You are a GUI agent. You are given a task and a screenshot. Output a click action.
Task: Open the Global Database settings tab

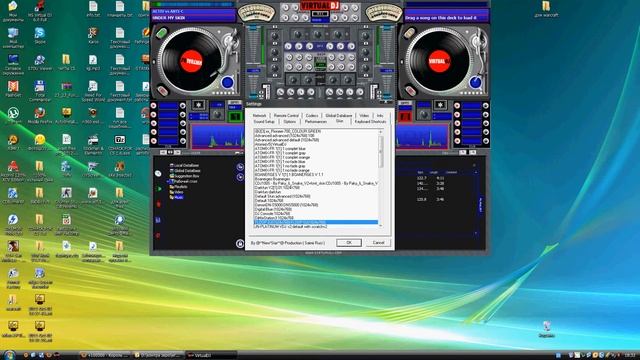coord(338,116)
